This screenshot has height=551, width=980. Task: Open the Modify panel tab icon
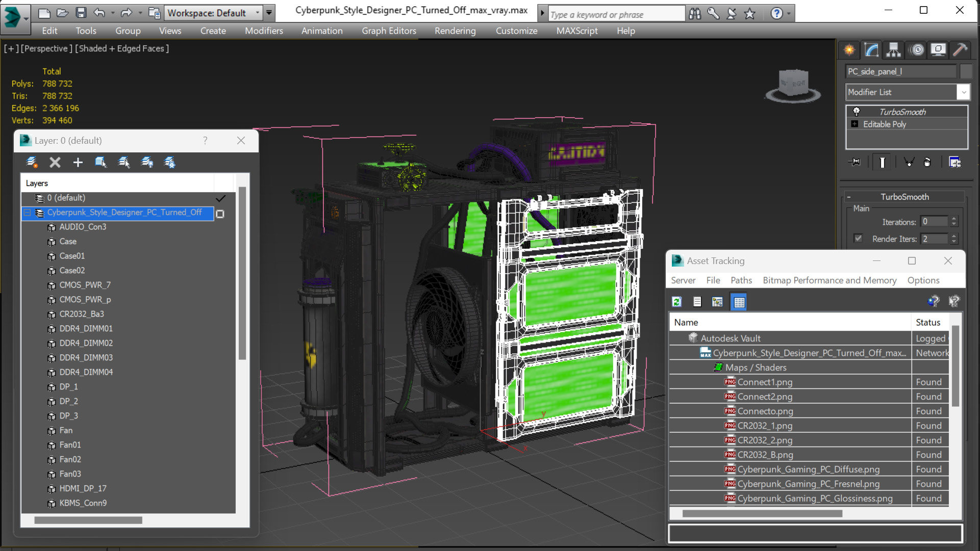pyautogui.click(x=871, y=50)
